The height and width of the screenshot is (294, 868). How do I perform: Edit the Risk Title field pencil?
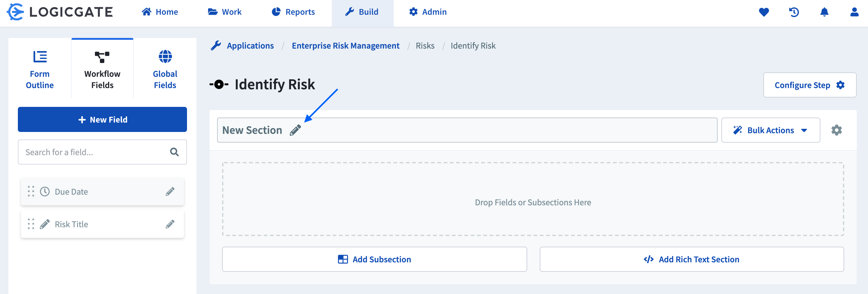[x=170, y=224]
